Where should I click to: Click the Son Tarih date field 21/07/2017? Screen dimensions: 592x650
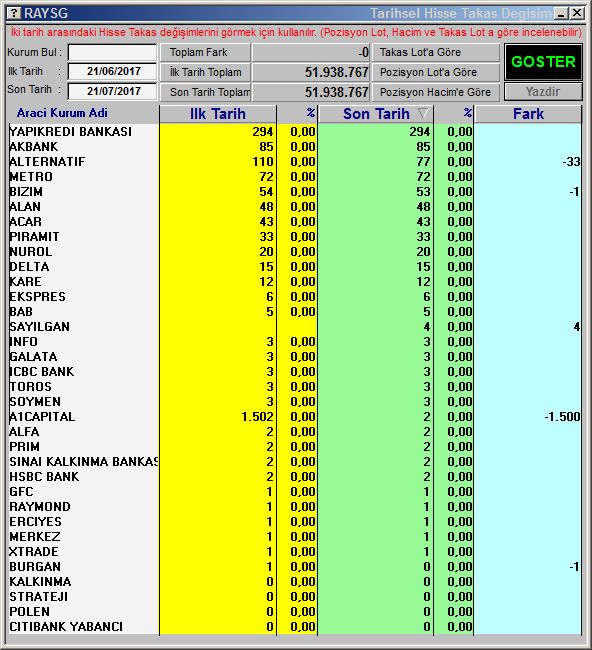click(x=112, y=91)
